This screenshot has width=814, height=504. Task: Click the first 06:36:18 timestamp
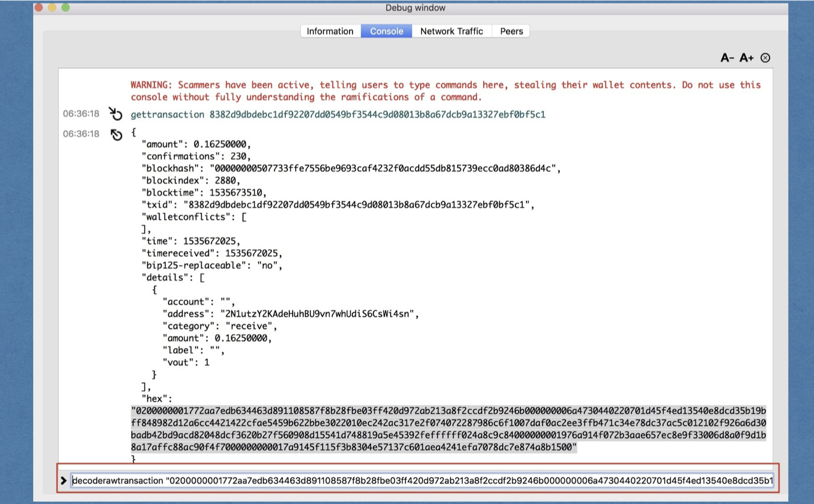point(81,114)
